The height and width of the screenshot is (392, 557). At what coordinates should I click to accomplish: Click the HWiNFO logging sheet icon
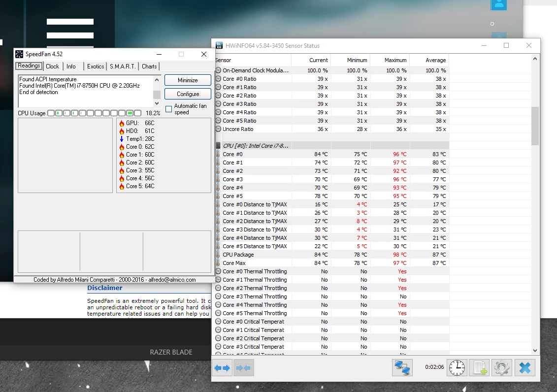coord(480,368)
